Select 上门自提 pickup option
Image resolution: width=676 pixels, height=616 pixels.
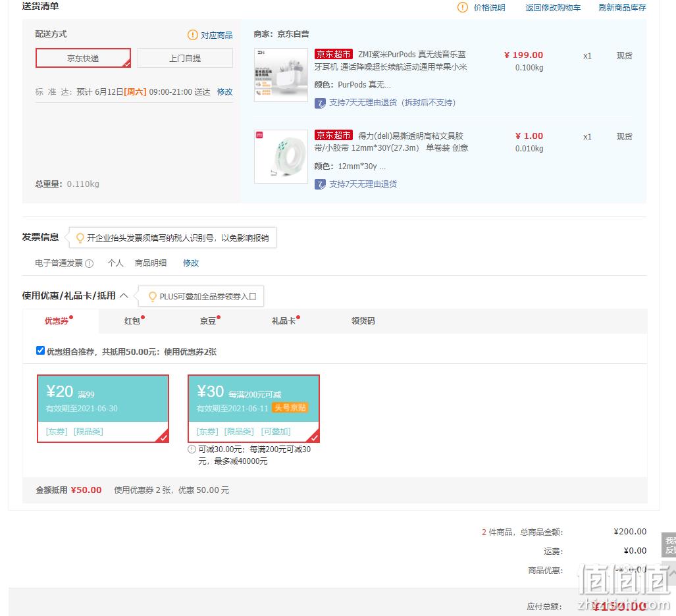(x=185, y=58)
